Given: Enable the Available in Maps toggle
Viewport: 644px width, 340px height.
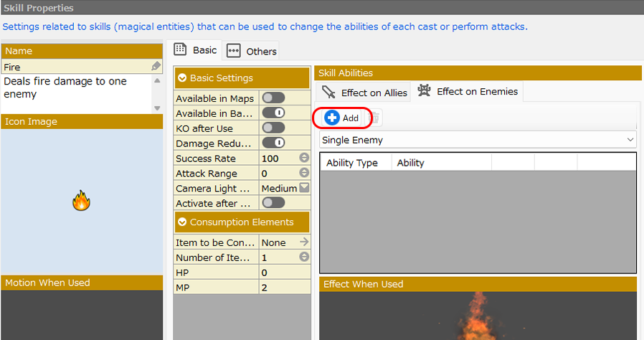Looking at the screenshot, I should [x=273, y=98].
